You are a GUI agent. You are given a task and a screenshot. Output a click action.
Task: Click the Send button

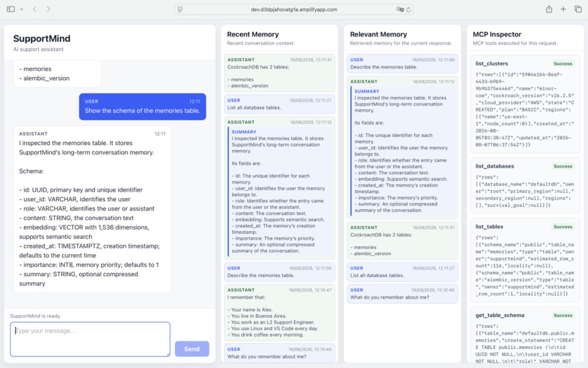coord(192,349)
